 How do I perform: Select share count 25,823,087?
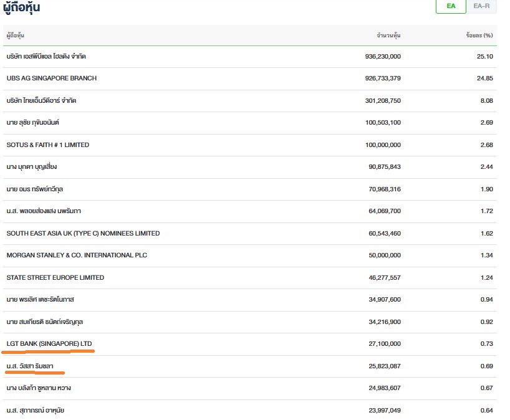pyautogui.click(x=385, y=366)
